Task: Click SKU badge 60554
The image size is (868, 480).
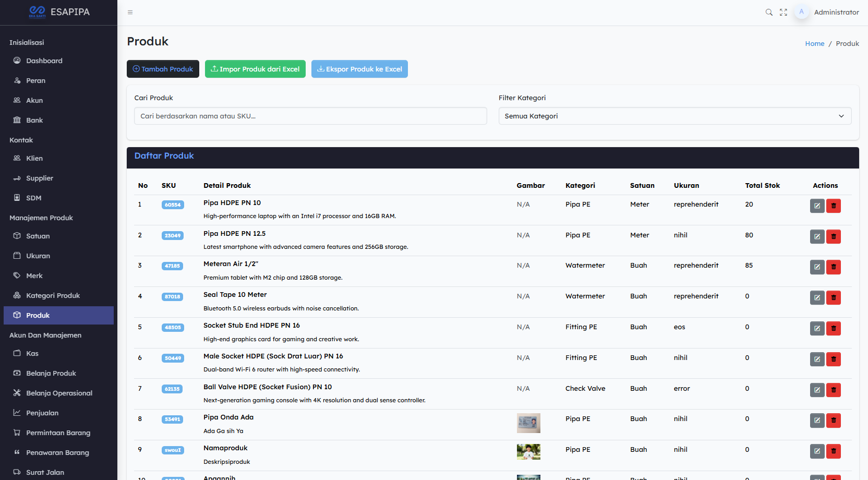Action: pos(173,205)
